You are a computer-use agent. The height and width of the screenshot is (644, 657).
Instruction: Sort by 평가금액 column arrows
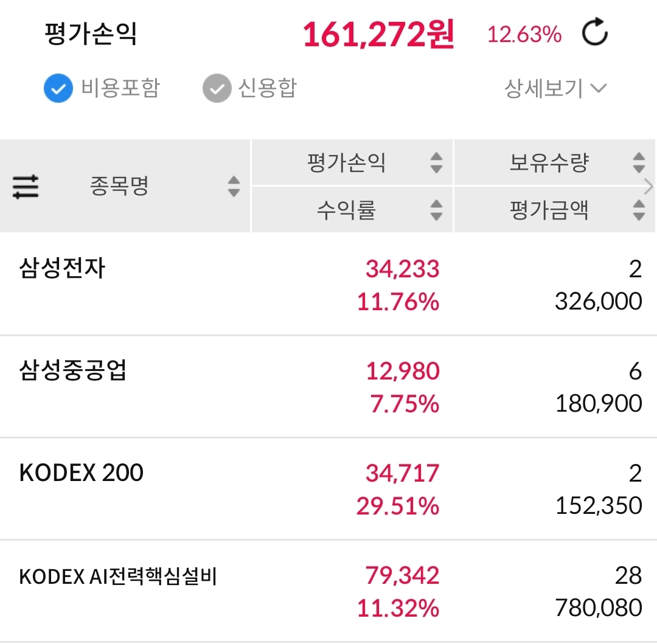(x=638, y=210)
